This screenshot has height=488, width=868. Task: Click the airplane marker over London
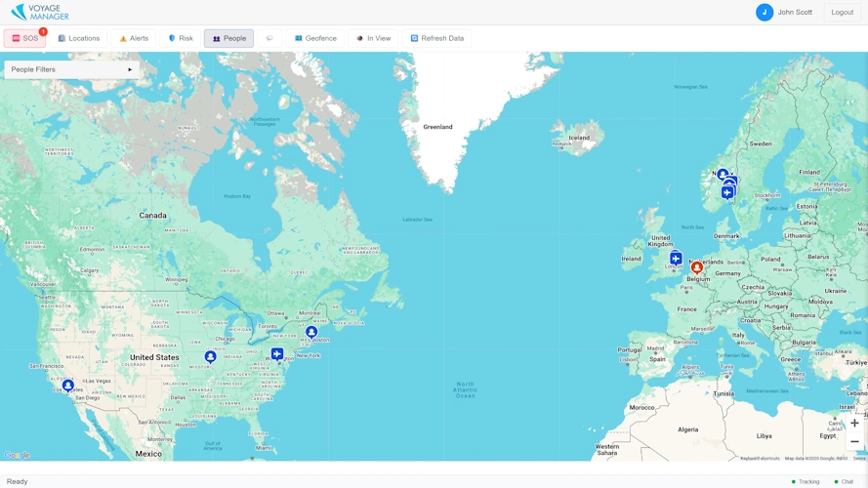(676, 259)
